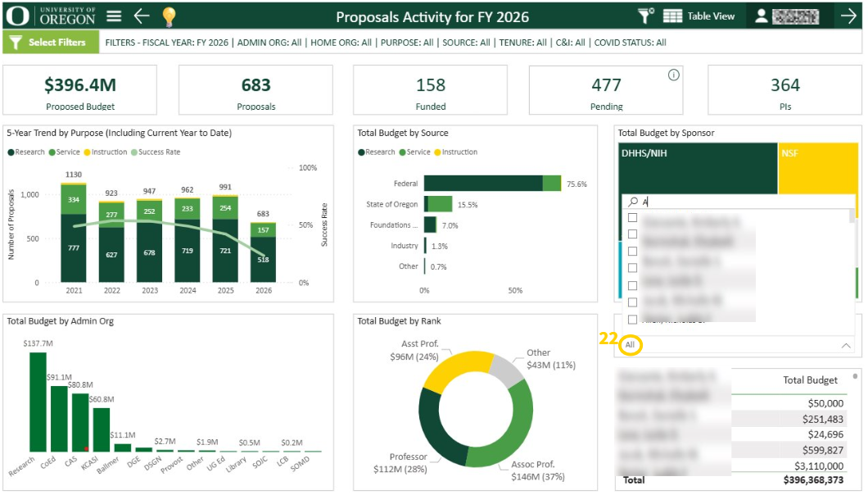This screenshot has height=495, width=868.
Task: Click the $599,827 table value
Action: coord(823,450)
